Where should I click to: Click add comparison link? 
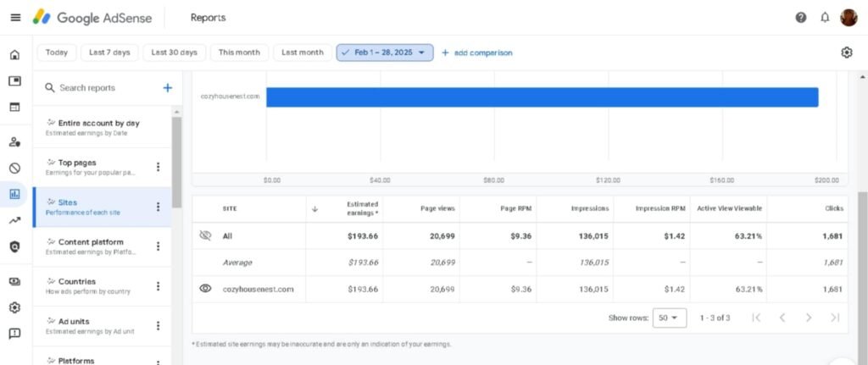[x=477, y=53]
